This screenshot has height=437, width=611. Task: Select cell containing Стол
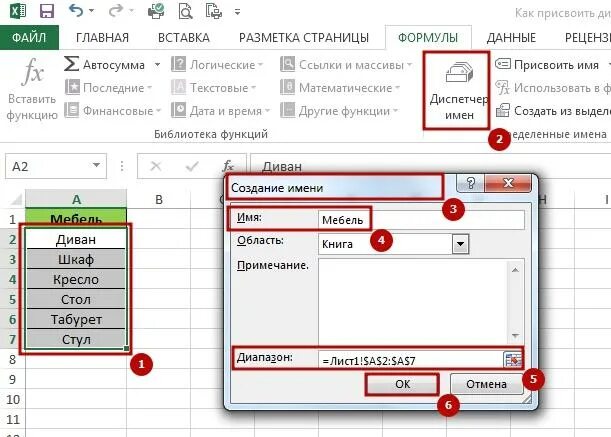point(76,299)
